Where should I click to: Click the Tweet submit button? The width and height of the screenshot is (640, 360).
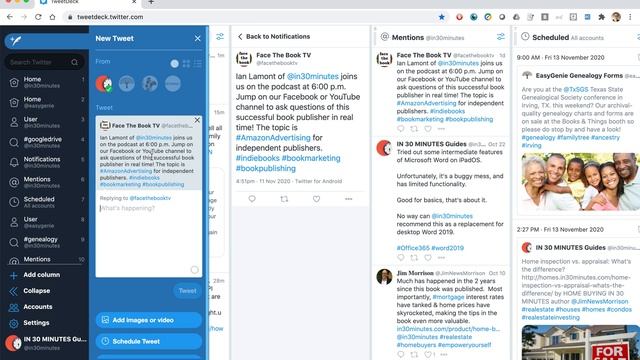coord(187,291)
